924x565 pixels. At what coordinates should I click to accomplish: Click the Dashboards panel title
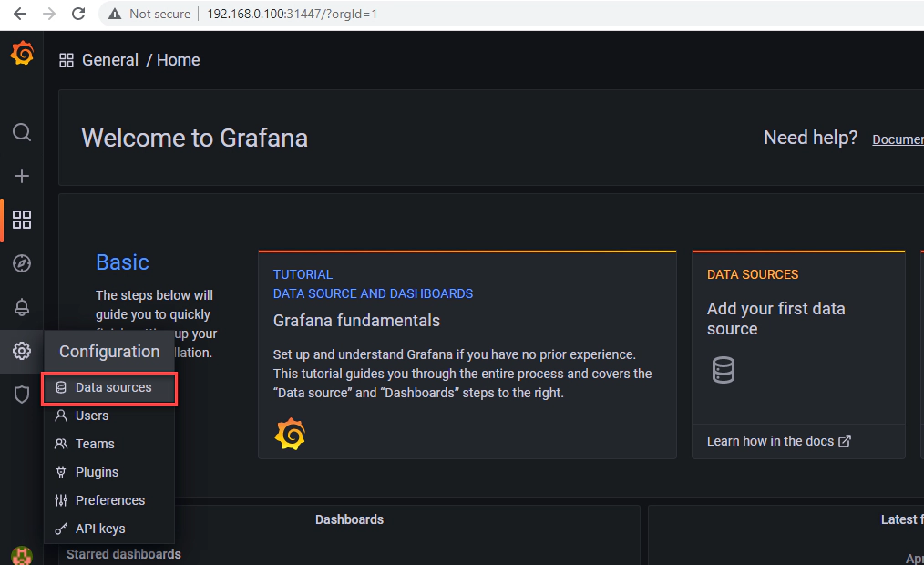[x=349, y=519]
